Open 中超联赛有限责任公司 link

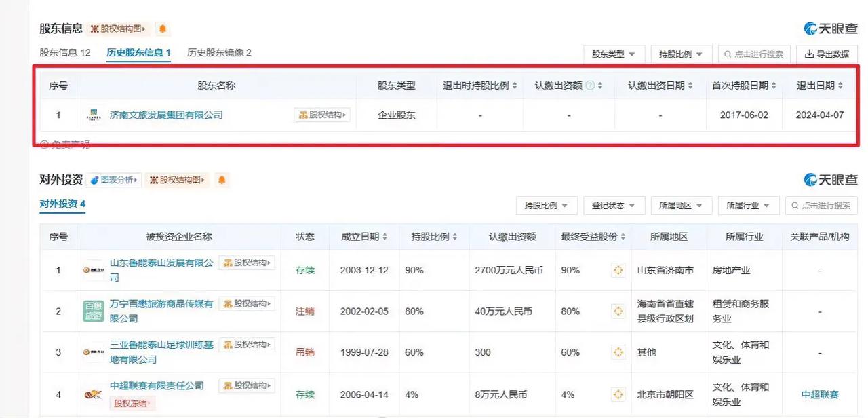[157, 385]
